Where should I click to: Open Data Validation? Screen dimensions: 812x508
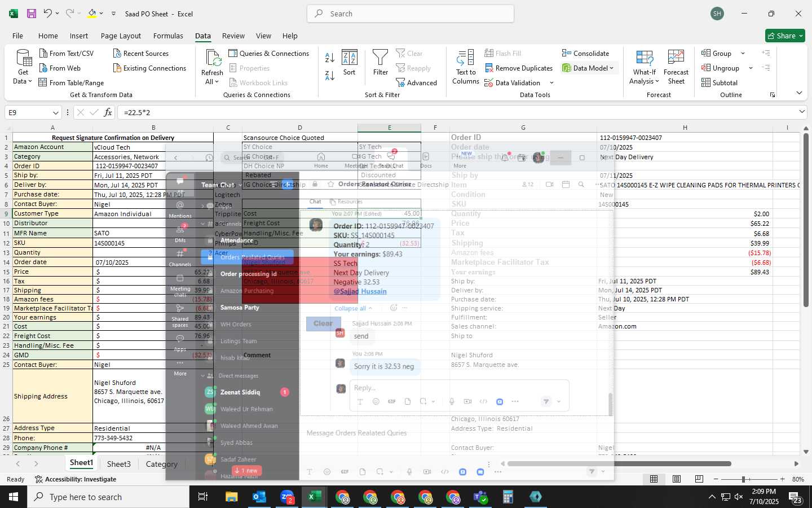[x=512, y=83]
